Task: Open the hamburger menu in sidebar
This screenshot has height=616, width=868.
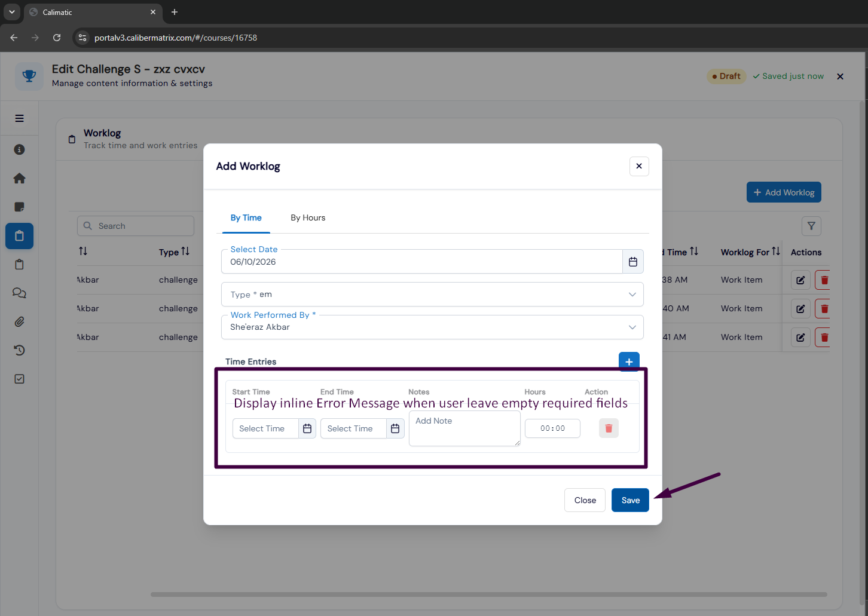Action: pos(19,118)
